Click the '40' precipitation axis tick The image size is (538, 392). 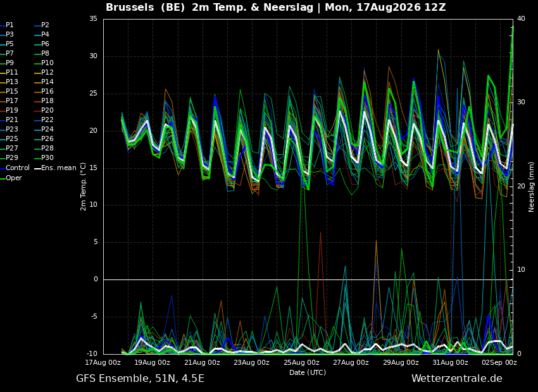tap(521, 18)
